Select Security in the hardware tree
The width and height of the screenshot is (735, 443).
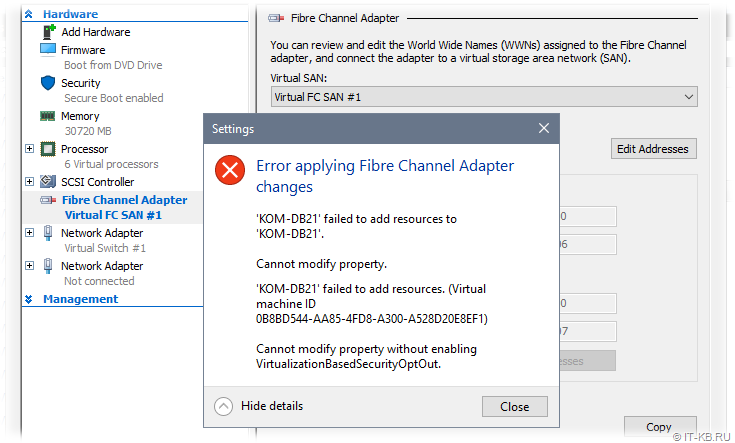[x=81, y=83]
